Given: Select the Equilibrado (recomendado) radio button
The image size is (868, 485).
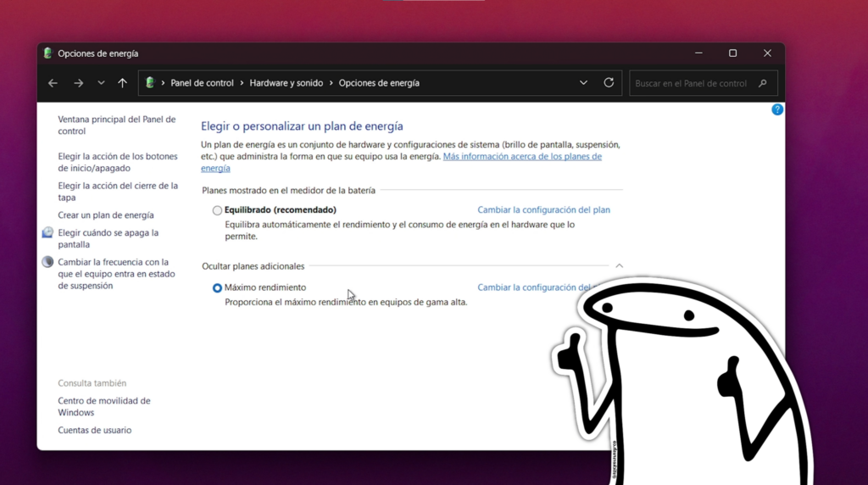Looking at the screenshot, I should click(x=217, y=210).
